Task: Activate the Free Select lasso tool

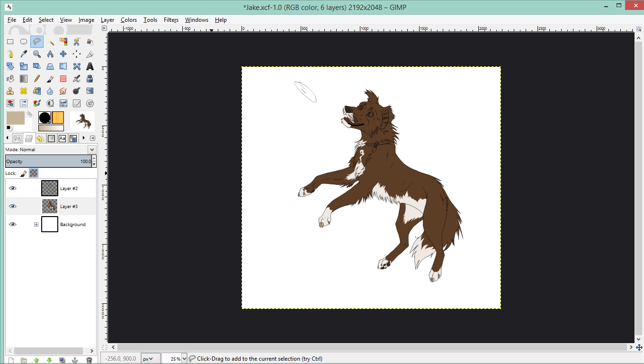Action: [x=36, y=42]
